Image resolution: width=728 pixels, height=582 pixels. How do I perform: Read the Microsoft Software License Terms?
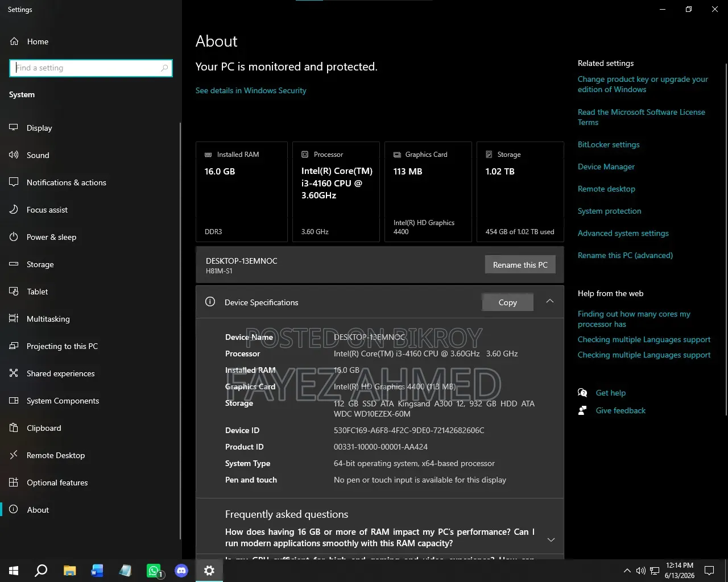[642, 117]
